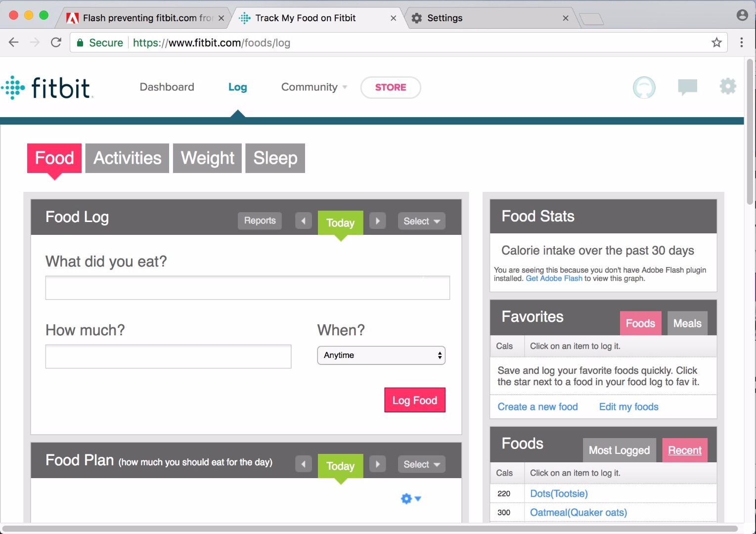Click the vertical page scrollbar
Screen dimensions: 756x534
point(750,132)
